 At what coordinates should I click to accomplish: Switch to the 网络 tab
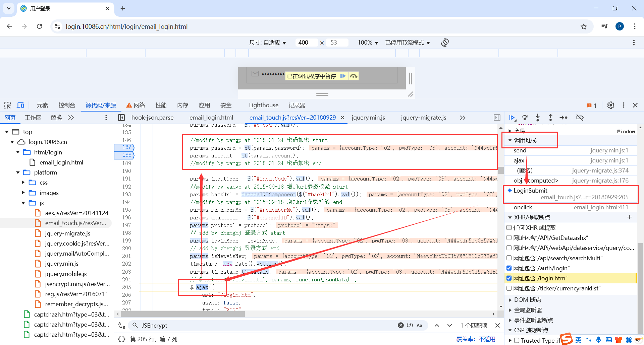coord(136,105)
